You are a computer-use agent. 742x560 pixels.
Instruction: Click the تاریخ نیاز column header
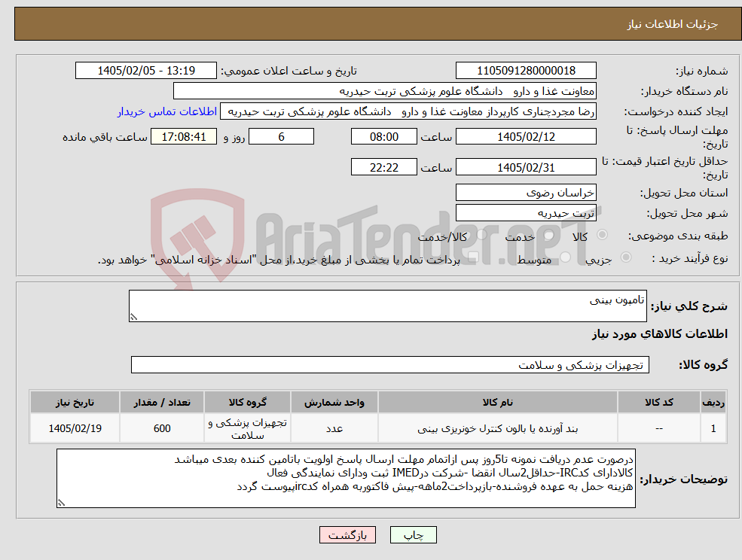coord(75,402)
